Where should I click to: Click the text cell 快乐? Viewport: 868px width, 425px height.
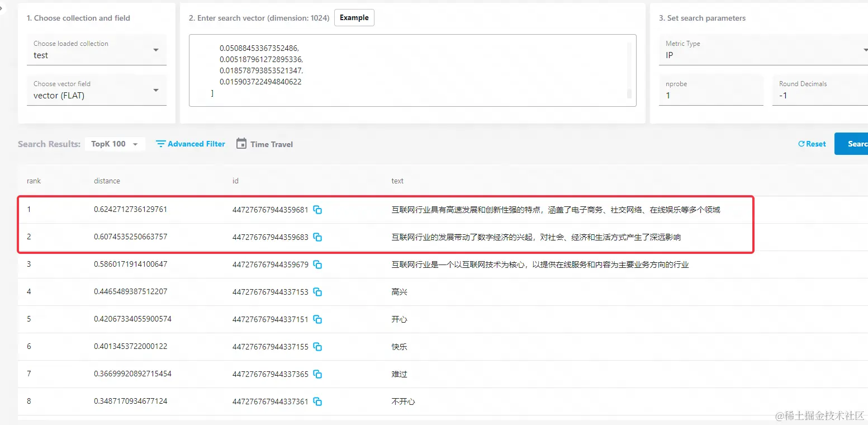399,347
